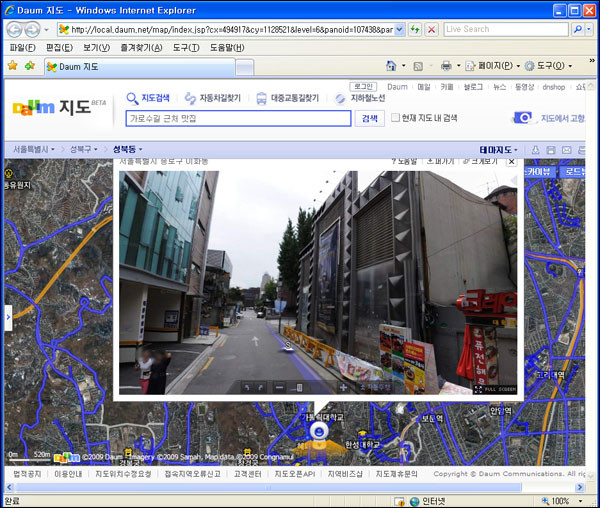Click the Live Search input box
Viewport: 600px width, 508px height.
click(x=506, y=29)
